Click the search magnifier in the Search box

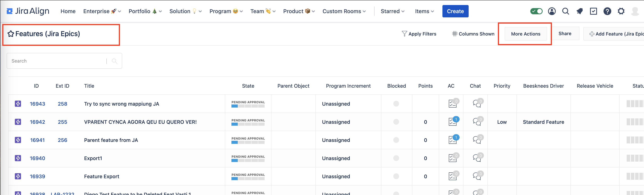(x=114, y=61)
